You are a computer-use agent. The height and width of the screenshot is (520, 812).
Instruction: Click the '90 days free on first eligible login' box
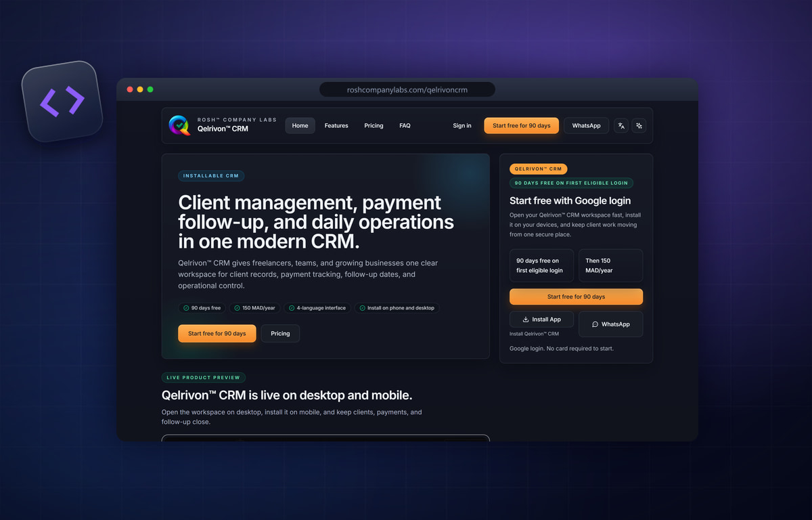tap(541, 265)
